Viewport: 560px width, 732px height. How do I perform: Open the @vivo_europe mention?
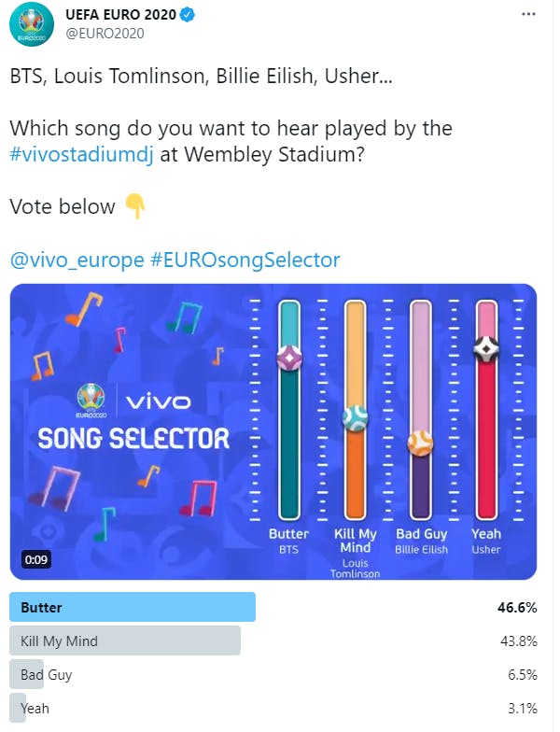coord(77,260)
